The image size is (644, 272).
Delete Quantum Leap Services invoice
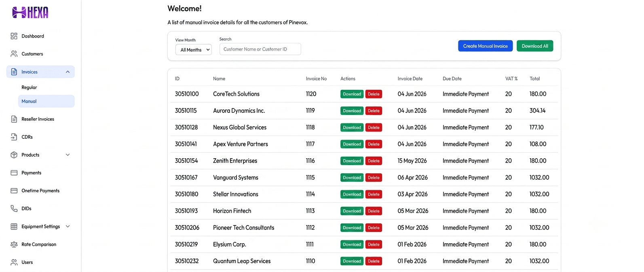tap(374, 261)
